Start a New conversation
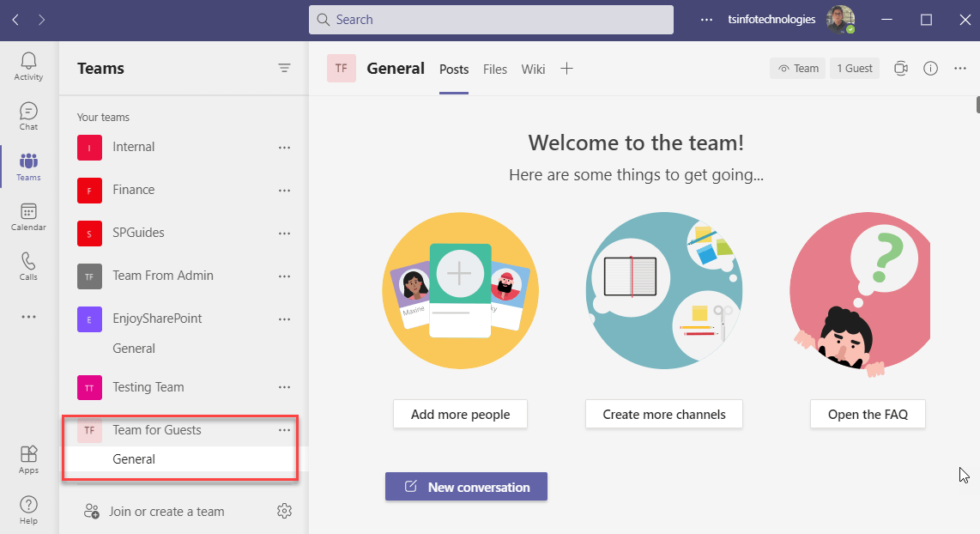 click(466, 487)
